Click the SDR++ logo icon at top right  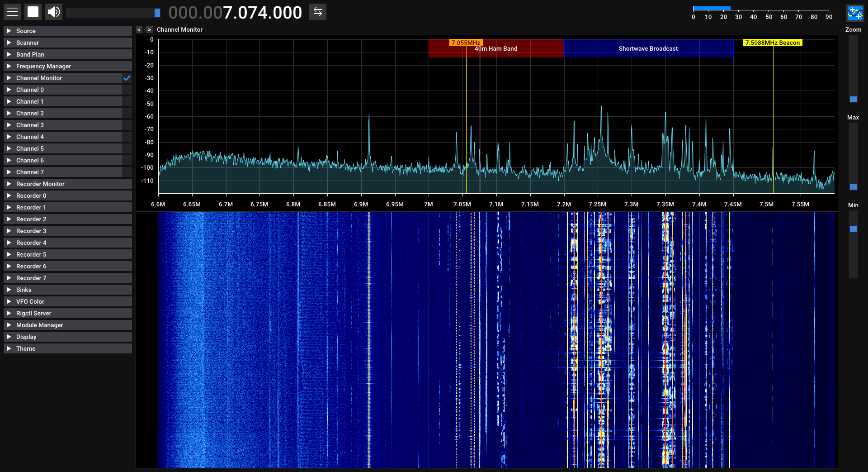[854, 13]
